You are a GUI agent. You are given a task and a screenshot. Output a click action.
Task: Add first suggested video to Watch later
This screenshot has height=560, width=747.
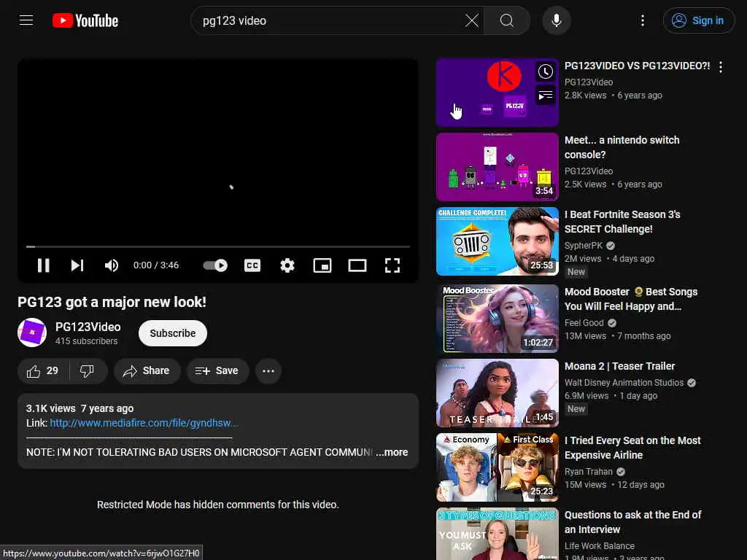(546, 71)
